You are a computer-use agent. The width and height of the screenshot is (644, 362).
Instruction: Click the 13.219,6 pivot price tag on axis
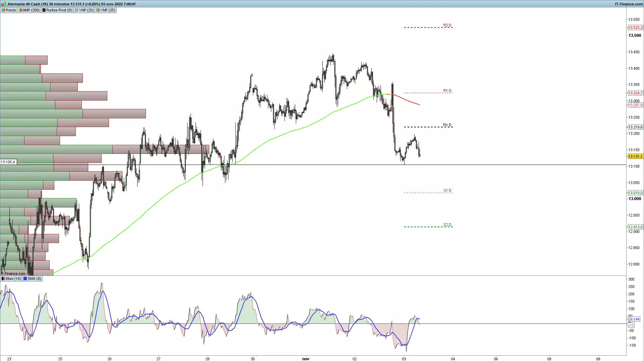(x=635, y=127)
